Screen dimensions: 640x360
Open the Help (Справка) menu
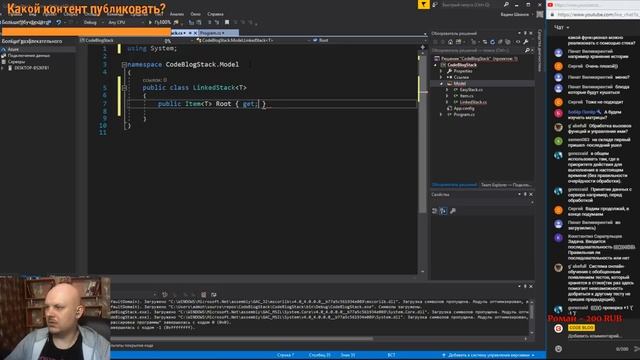215,14
